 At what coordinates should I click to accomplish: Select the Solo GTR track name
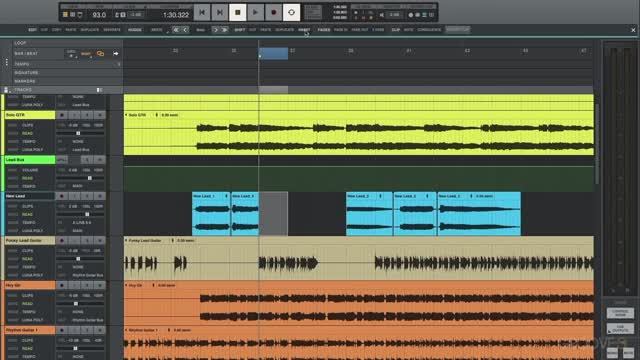coord(29,115)
